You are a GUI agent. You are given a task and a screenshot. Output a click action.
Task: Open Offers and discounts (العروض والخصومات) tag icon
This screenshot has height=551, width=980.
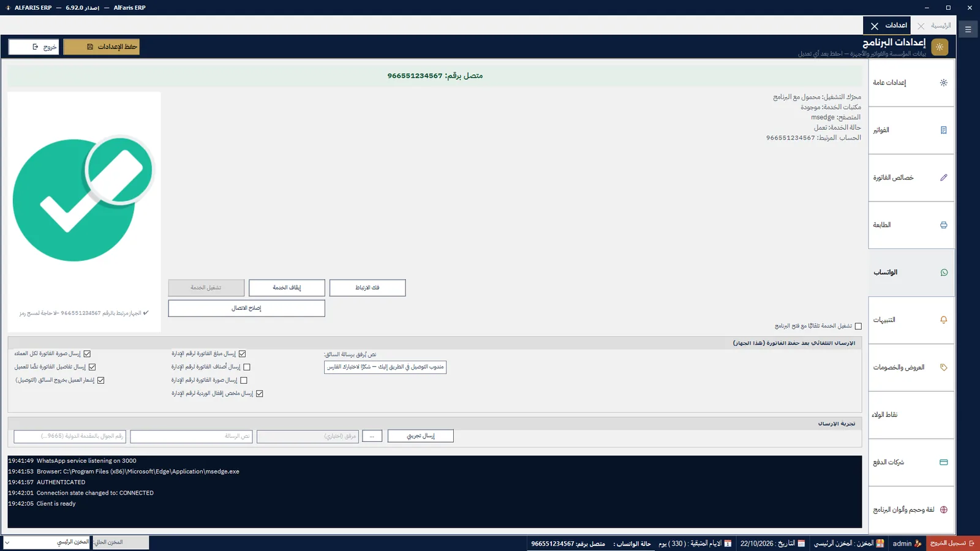click(x=943, y=367)
